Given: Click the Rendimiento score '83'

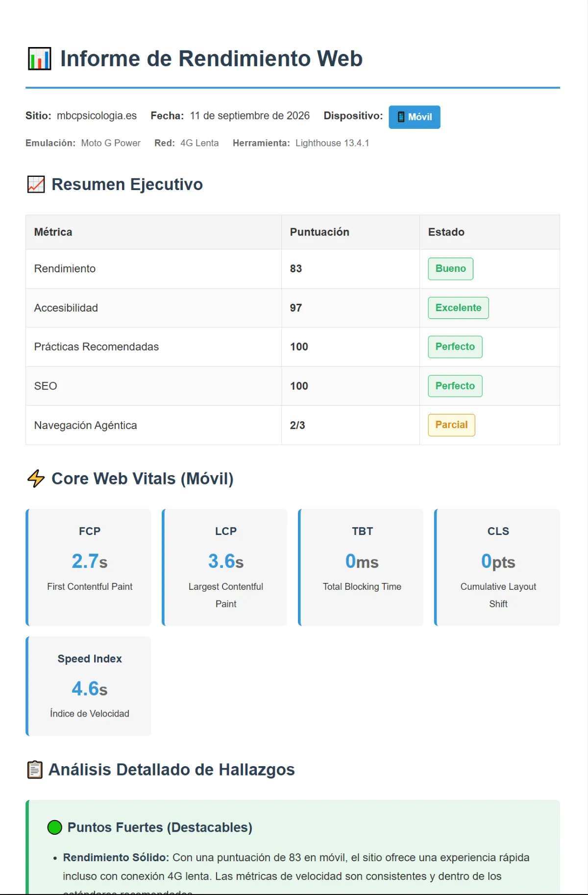Looking at the screenshot, I should (296, 269).
